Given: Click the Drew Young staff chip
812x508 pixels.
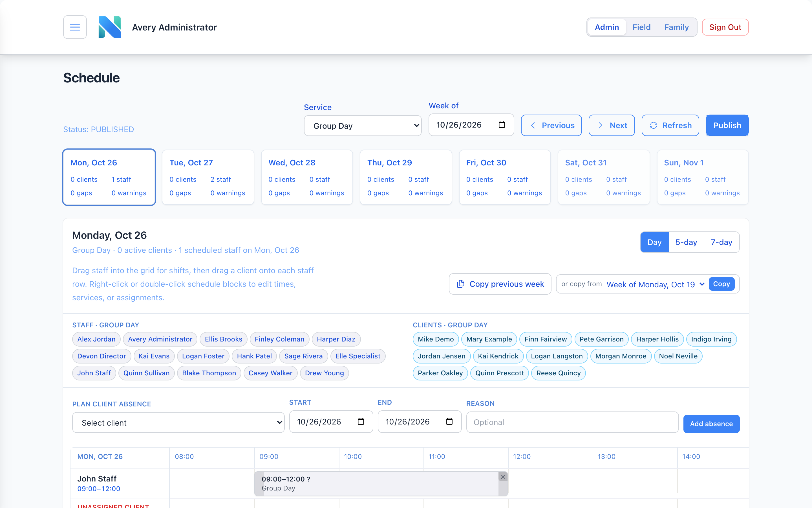Looking at the screenshot, I should (325, 373).
